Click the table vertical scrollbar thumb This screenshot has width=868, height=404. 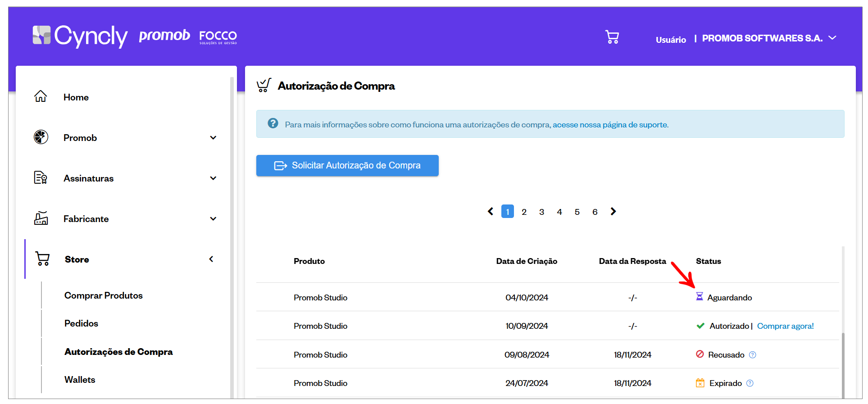click(843, 366)
